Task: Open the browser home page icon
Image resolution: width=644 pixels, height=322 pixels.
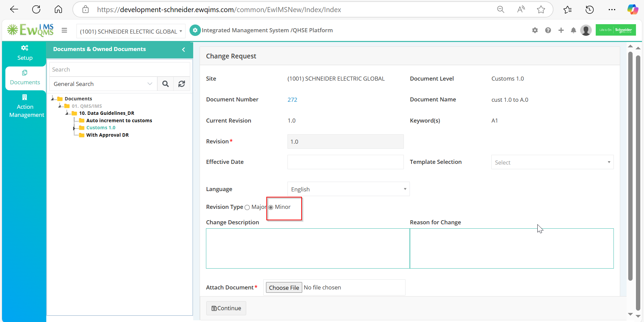Action: (x=58, y=9)
